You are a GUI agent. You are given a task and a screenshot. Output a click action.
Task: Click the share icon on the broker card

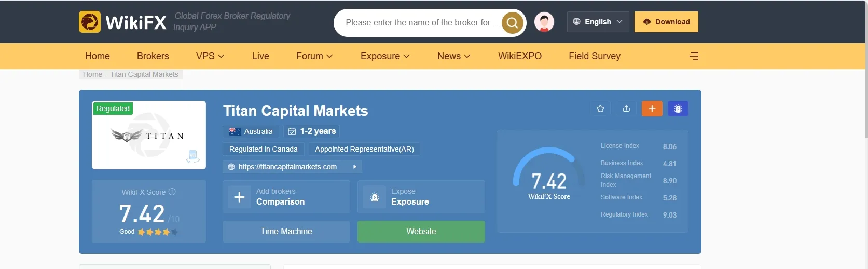626,109
